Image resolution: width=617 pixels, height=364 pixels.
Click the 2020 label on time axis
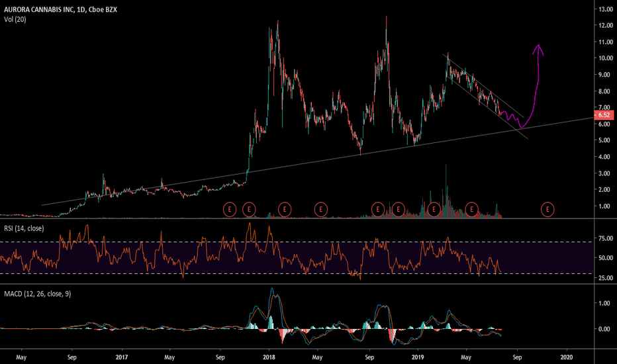tap(566, 357)
